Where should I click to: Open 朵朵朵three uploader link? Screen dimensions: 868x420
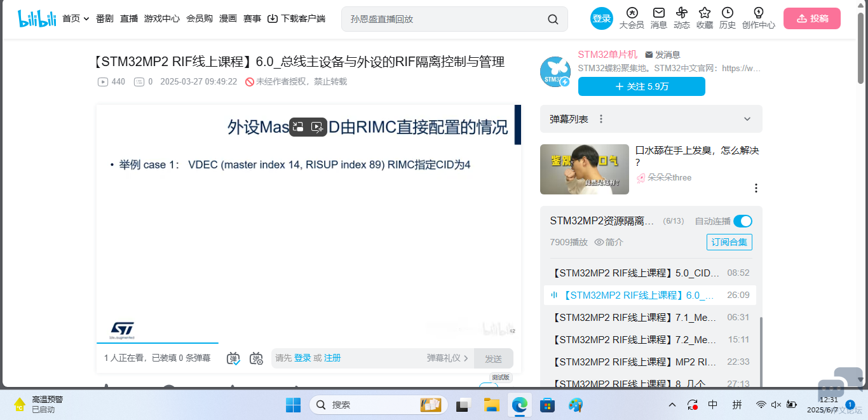click(x=663, y=177)
